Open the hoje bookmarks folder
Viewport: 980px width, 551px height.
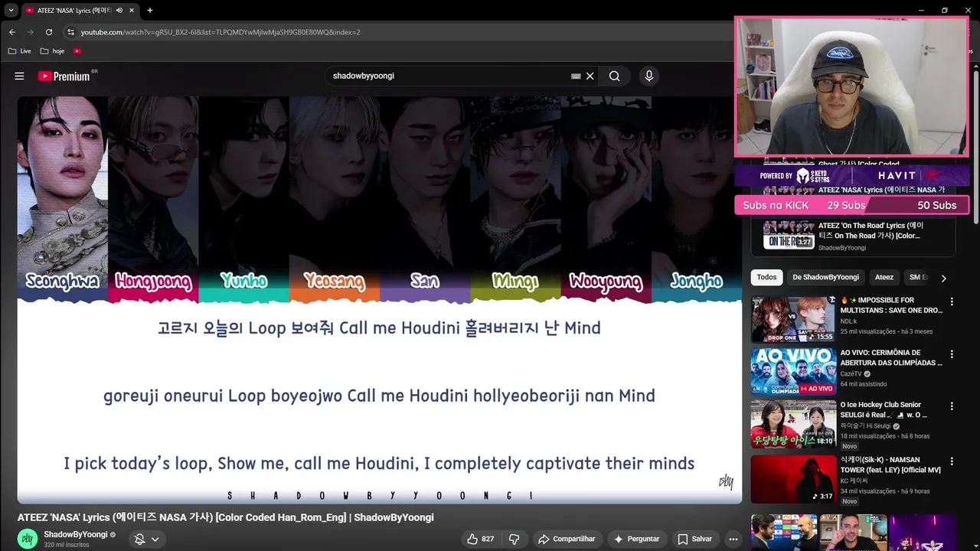[x=52, y=51]
